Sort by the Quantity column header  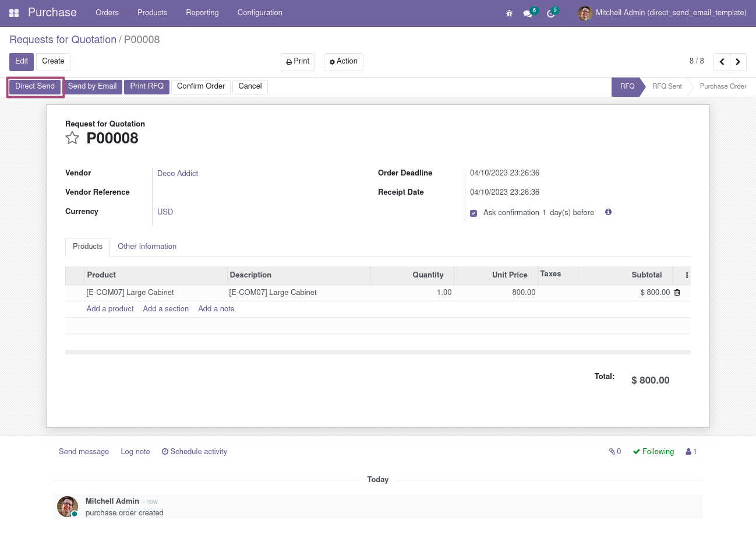click(x=412, y=275)
